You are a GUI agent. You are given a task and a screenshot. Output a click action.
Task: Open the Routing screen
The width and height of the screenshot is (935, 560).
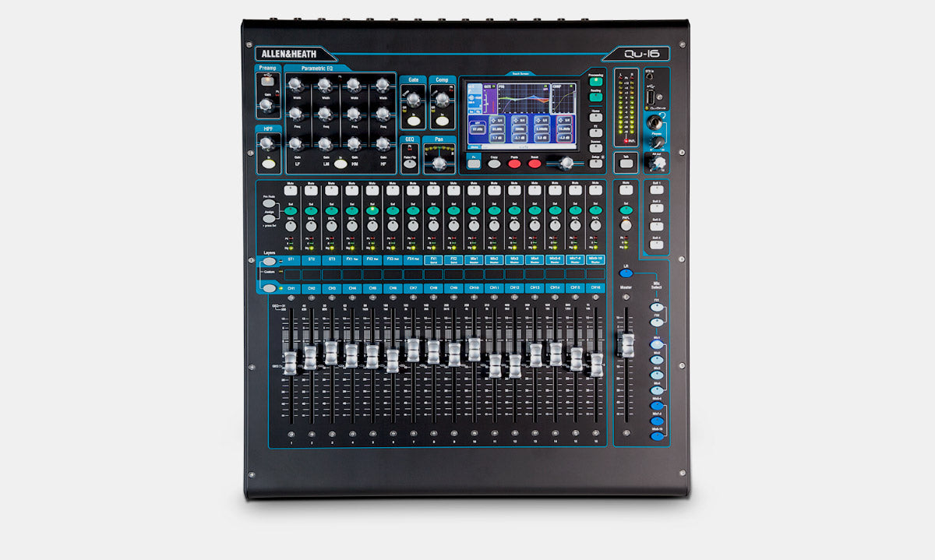[596, 97]
